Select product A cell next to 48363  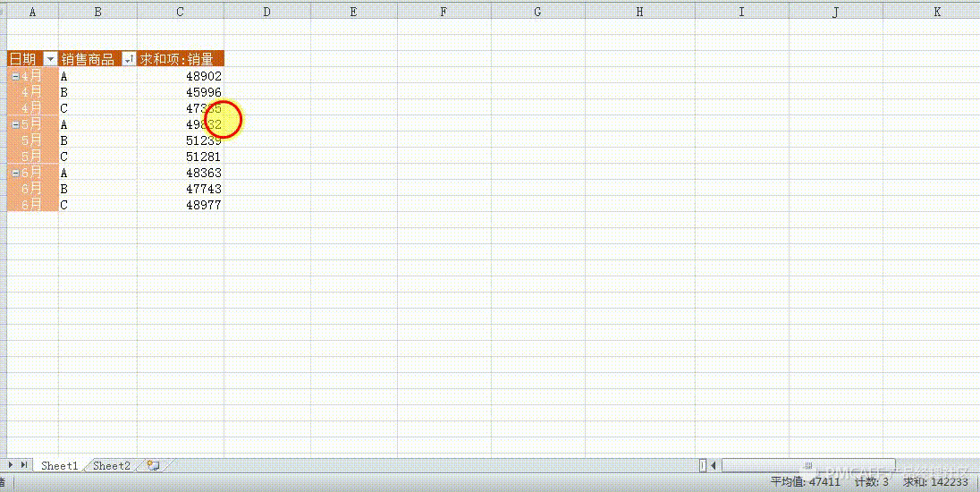(x=97, y=173)
